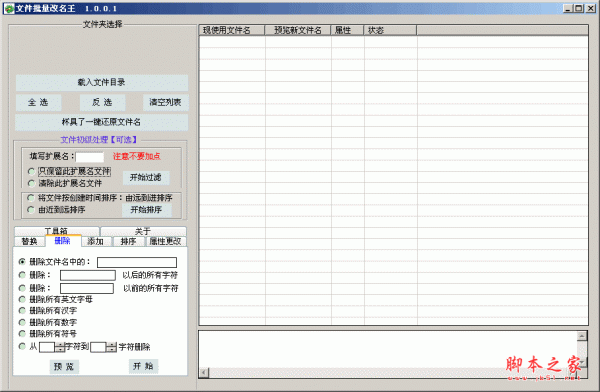Click the log box scroll-left arrow
Screen dimensions: 600x392
pos(204,372)
